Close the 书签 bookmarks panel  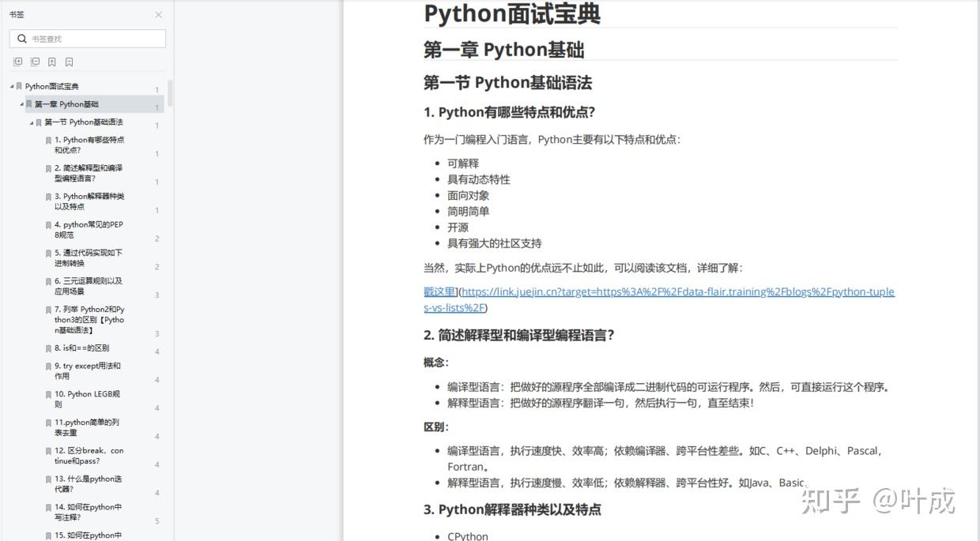point(157,14)
